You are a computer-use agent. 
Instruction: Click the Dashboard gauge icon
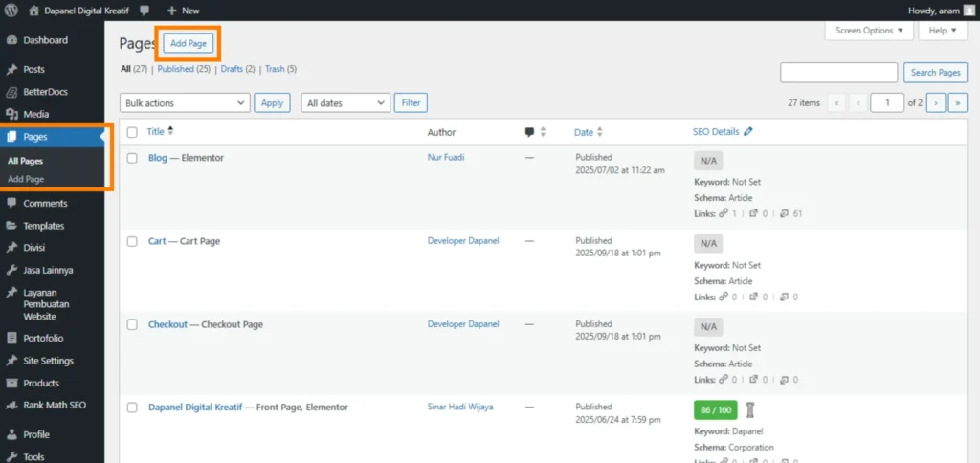pos(11,40)
